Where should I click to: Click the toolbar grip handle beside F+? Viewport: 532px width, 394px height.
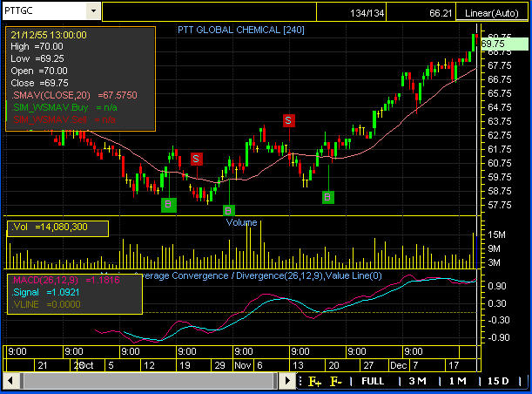tap(300, 381)
